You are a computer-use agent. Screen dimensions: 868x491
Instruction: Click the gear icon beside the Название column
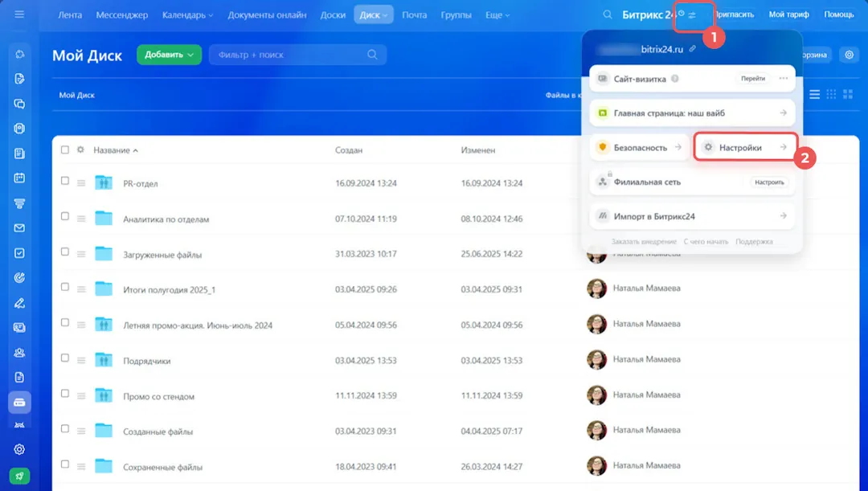point(80,149)
